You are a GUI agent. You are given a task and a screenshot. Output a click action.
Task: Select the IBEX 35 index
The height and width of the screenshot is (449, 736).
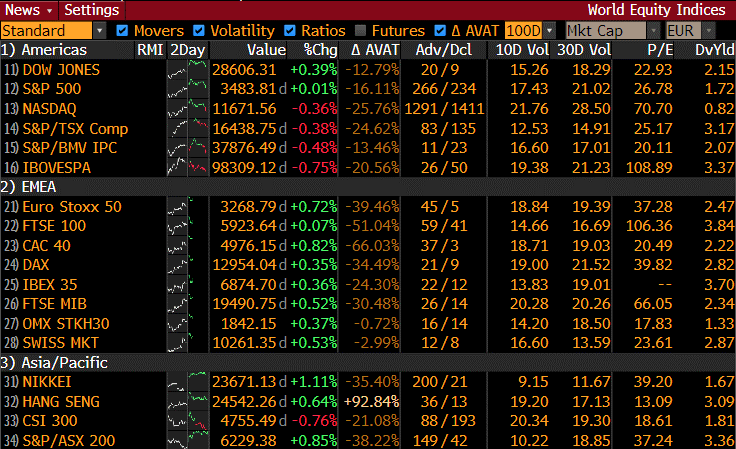[50, 284]
